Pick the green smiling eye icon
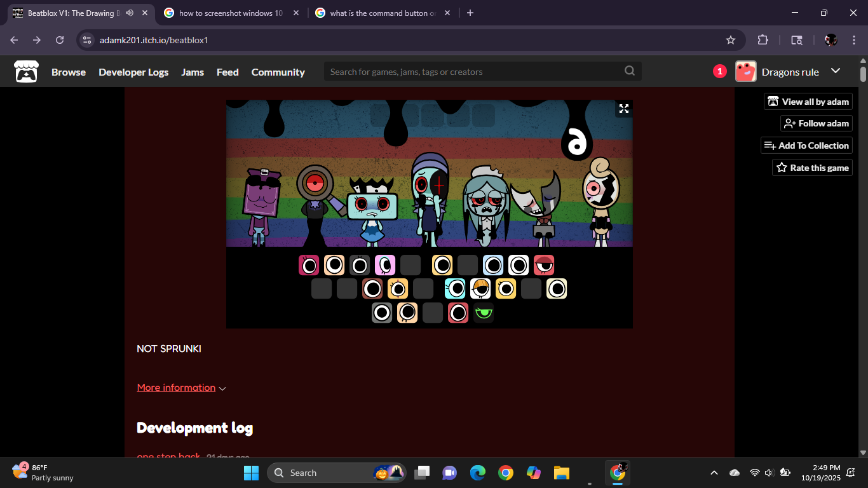 pyautogui.click(x=484, y=313)
